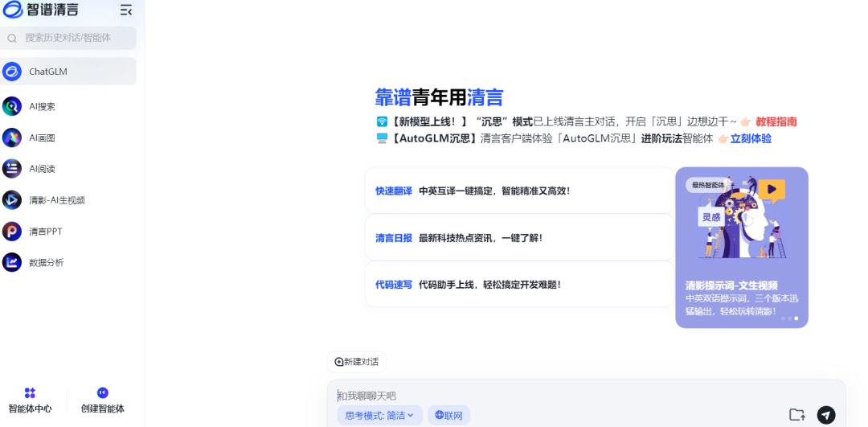Click the folder upload icon

tap(796, 414)
